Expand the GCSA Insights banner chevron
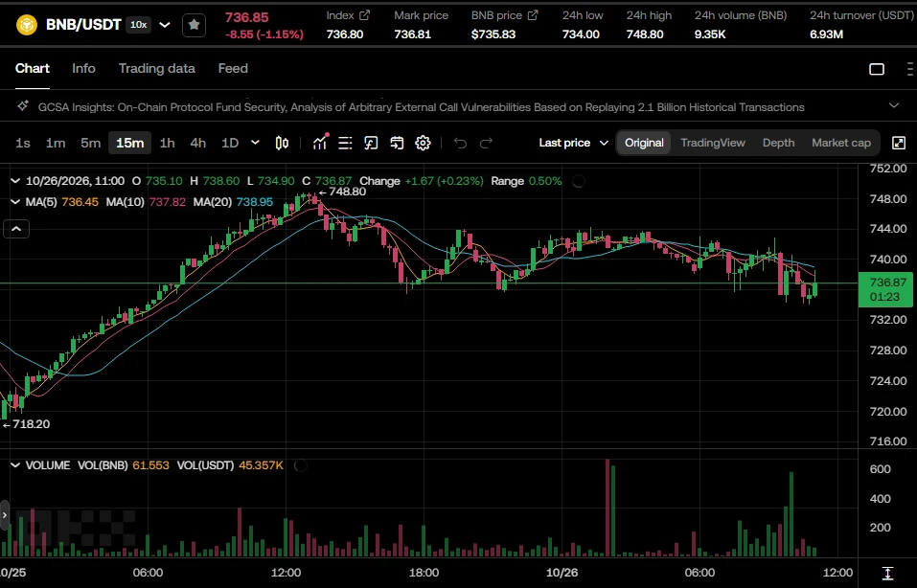 (894, 105)
